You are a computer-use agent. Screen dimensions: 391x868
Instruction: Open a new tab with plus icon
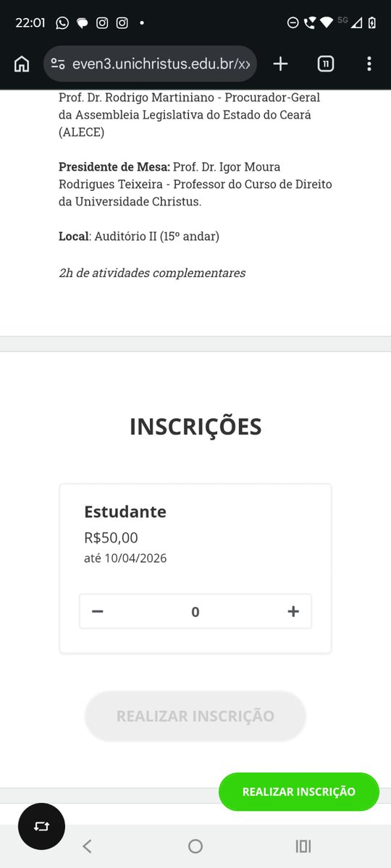(x=280, y=64)
